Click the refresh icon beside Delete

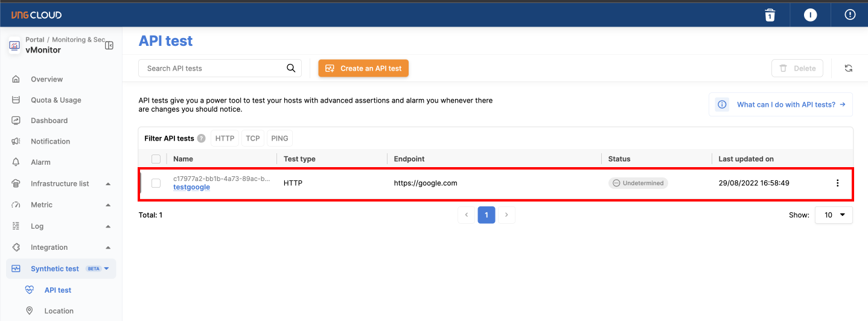coord(848,68)
